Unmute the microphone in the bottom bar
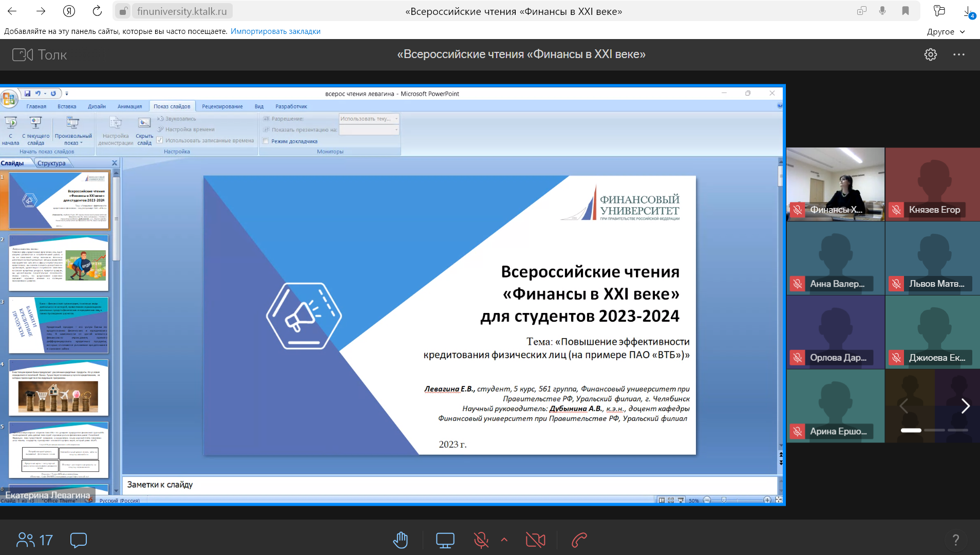Image resolution: width=980 pixels, height=555 pixels. pos(481,540)
